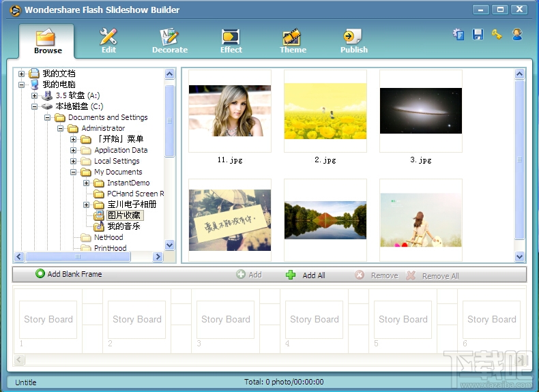This screenshot has height=392, width=539.
Task: Select the lake reflection landscape thumbnail
Action: [325, 220]
